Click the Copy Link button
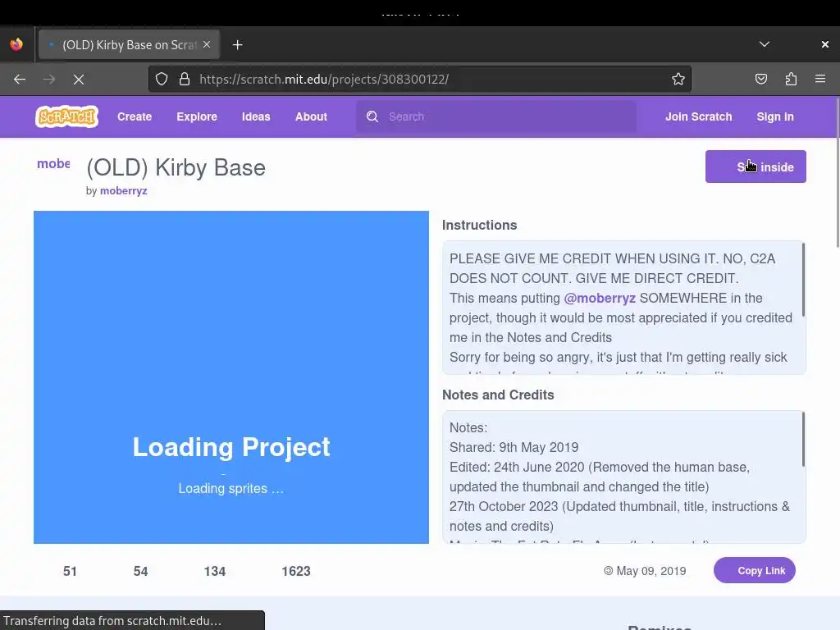The height and width of the screenshot is (630, 840). 755,571
